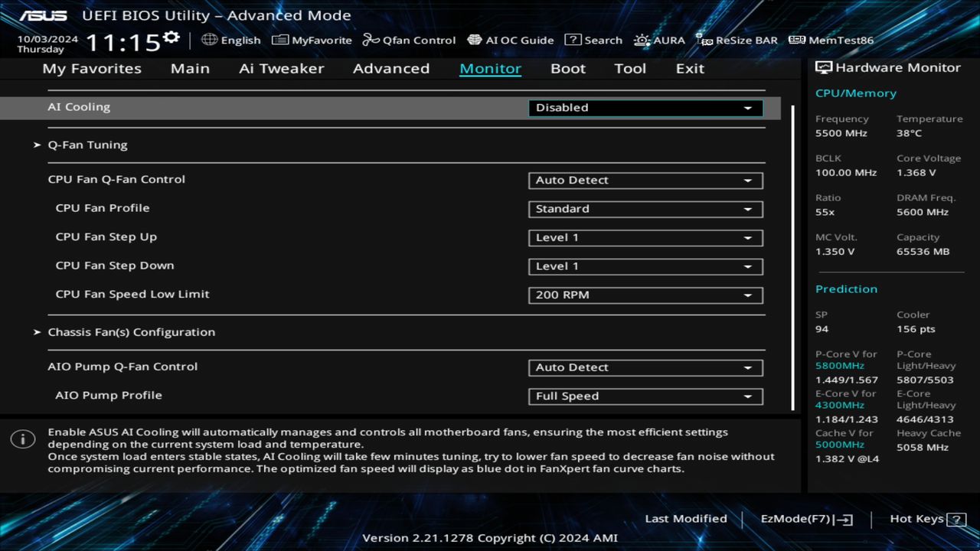Image resolution: width=980 pixels, height=551 pixels.
Task: Open AURA lighting settings
Action: [658, 40]
